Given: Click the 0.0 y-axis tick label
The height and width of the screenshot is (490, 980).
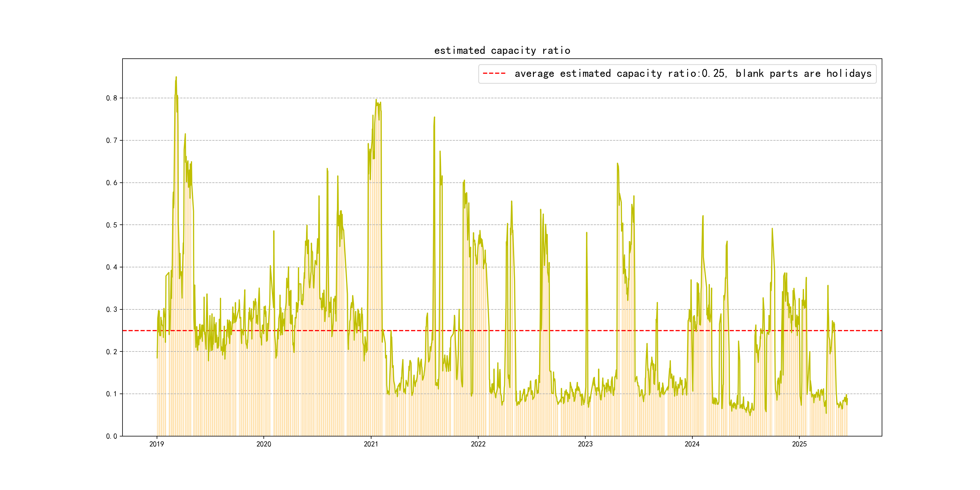Looking at the screenshot, I should 112,436.
